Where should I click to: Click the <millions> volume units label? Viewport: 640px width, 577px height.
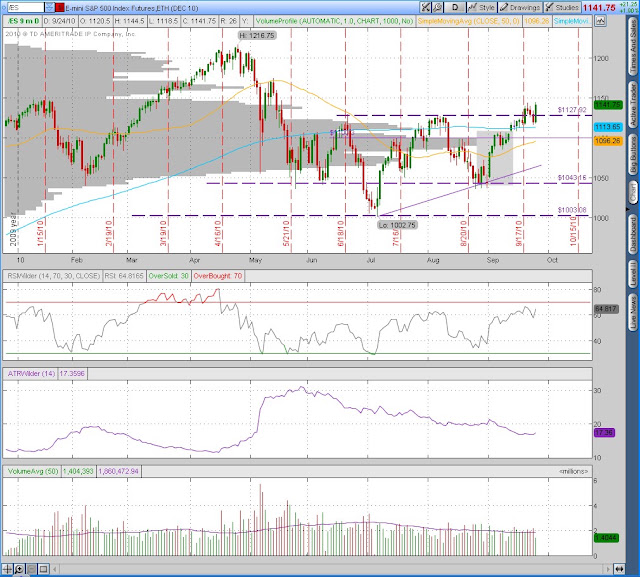(x=573, y=471)
